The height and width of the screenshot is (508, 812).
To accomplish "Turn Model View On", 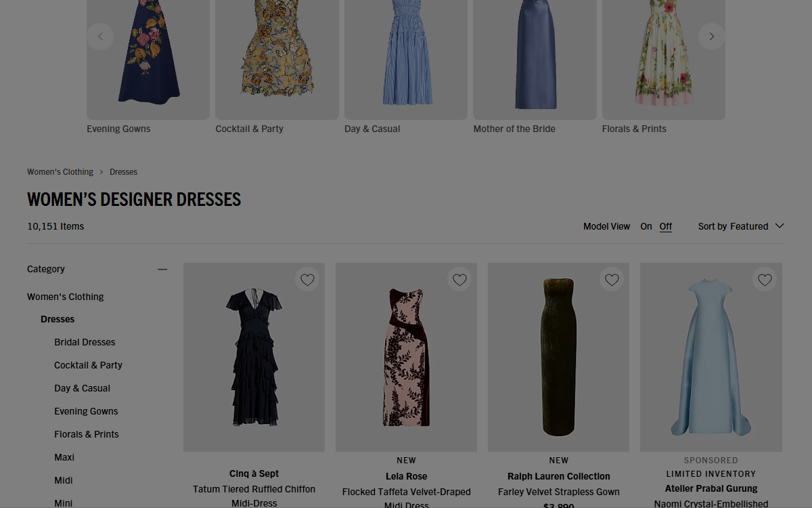I will click(646, 226).
